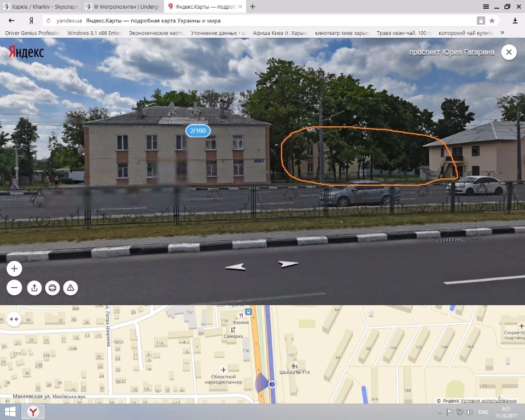Click the Азалия restaurant icon on map

241,316
